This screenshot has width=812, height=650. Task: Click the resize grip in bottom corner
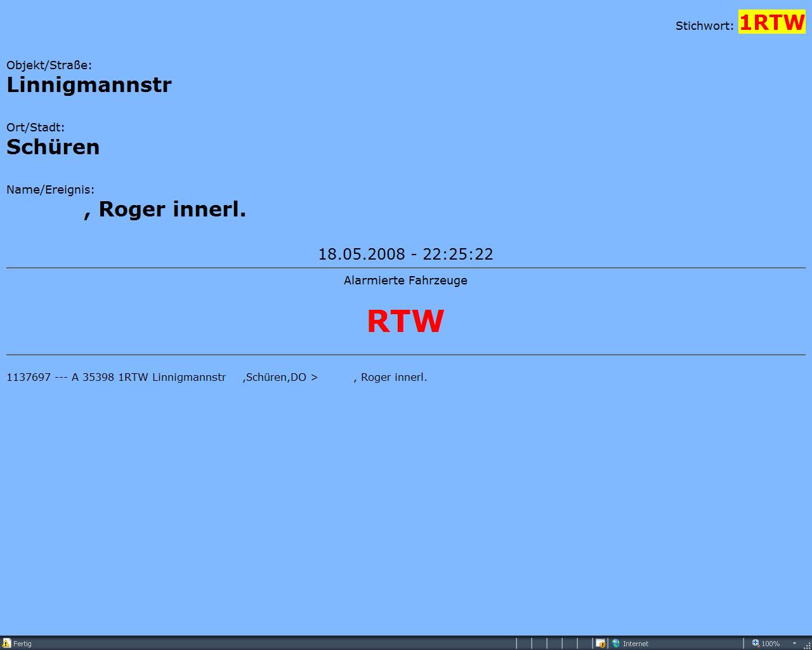[x=807, y=645]
